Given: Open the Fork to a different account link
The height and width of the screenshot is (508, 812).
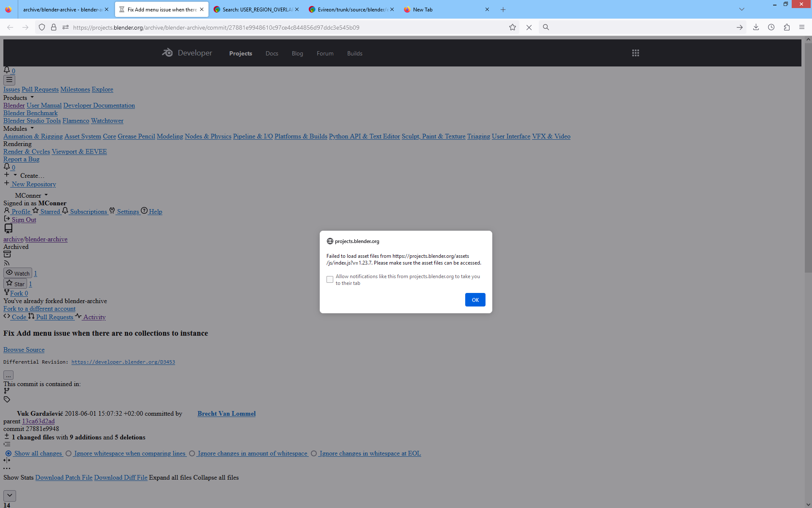Looking at the screenshot, I should (39, 309).
